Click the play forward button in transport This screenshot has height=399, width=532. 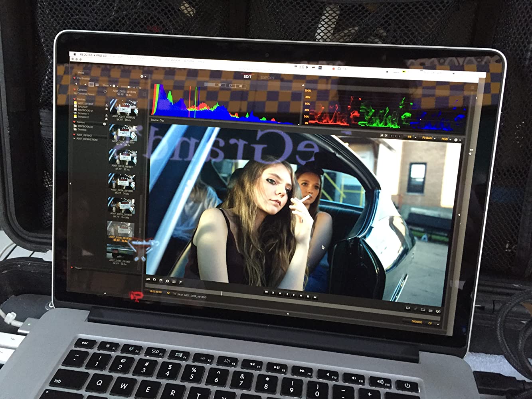click(x=295, y=295)
